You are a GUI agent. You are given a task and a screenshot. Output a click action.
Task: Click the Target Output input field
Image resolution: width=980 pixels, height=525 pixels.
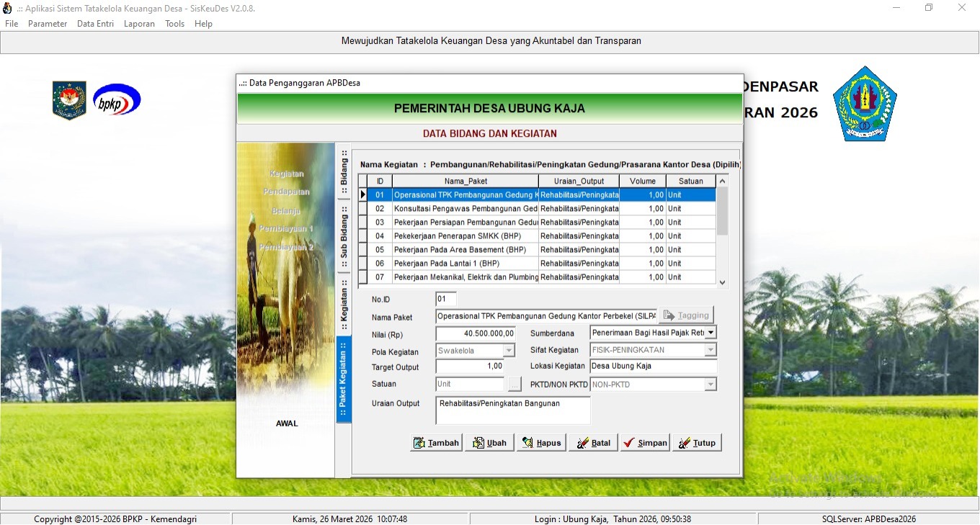pyautogui.click(x=470, y=367)
